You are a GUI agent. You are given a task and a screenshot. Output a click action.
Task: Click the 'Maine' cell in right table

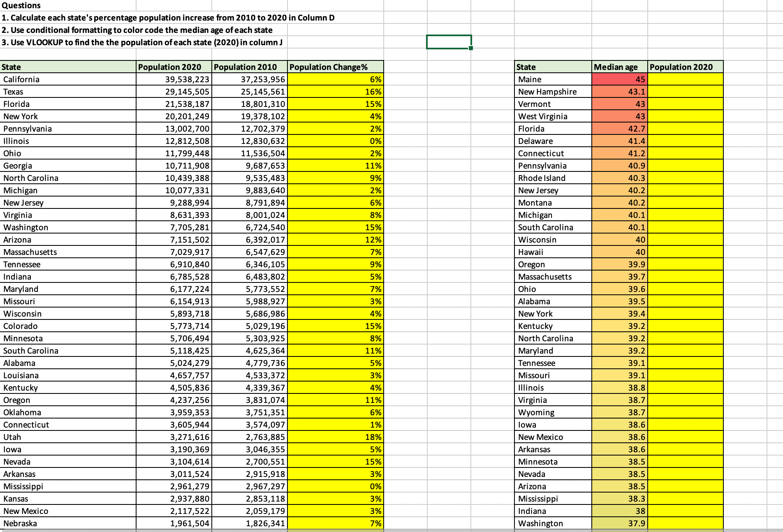(553, 79)
